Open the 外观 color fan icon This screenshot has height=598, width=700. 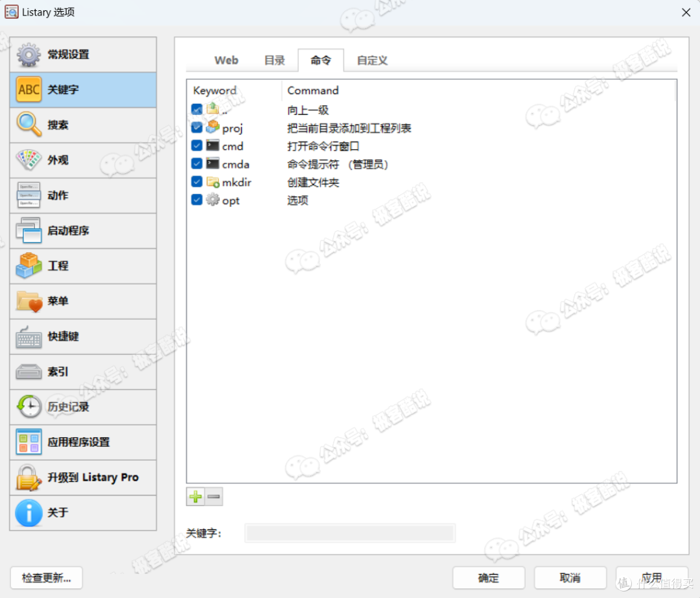pos(29,160)
